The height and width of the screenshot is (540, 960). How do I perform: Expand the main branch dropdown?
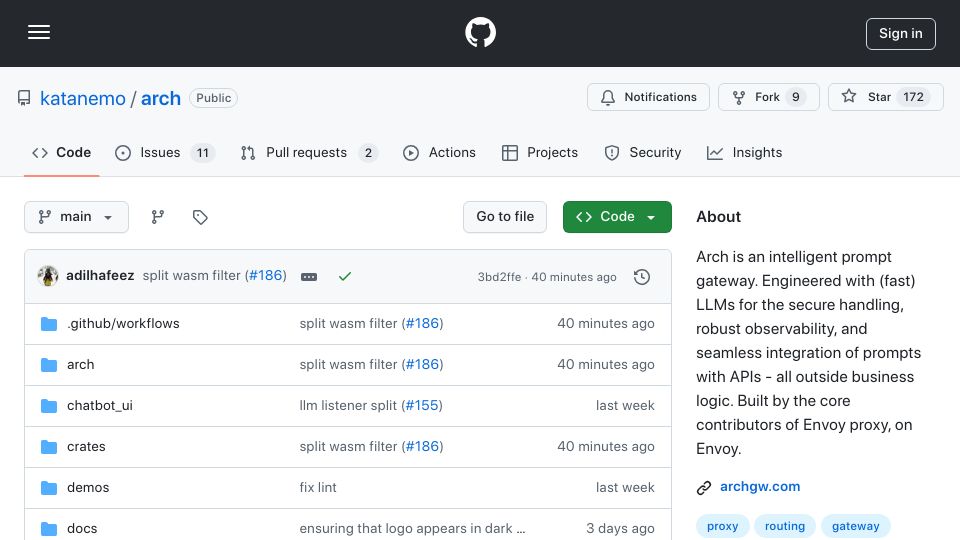pos(77,217)
